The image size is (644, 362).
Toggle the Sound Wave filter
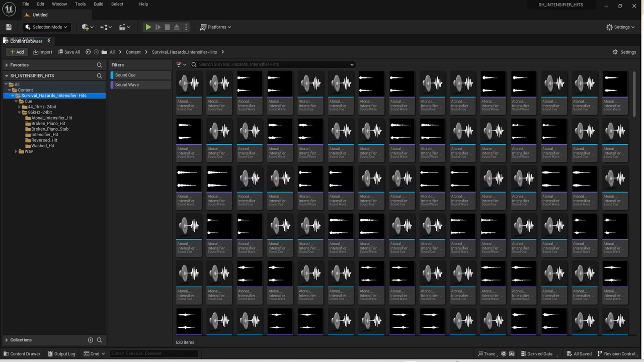(x=141, y=85)
